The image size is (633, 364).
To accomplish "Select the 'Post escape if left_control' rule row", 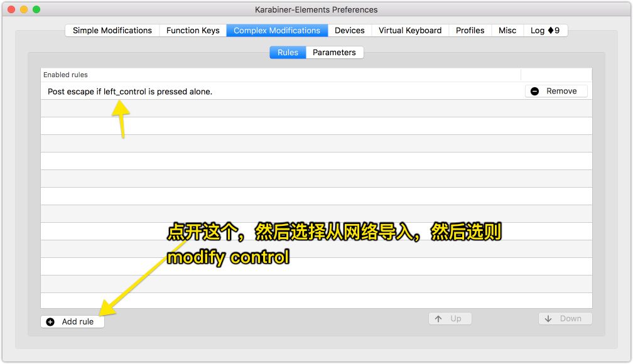I will coord(316,91).
